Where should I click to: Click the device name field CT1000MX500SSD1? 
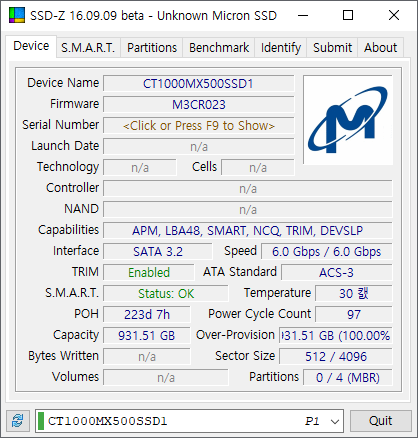click(x=199, y=84)
